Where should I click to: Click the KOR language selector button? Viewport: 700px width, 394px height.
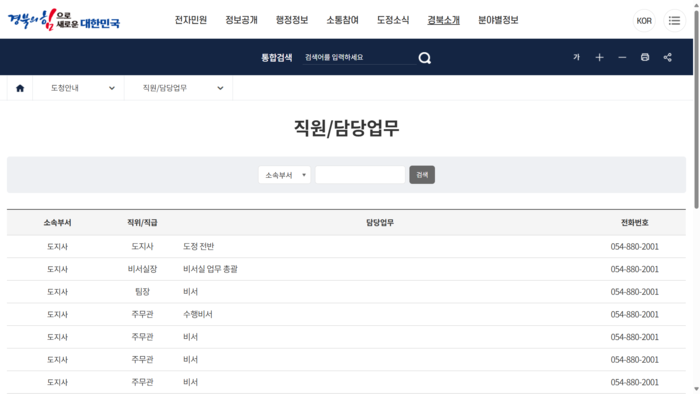(644, 21)
